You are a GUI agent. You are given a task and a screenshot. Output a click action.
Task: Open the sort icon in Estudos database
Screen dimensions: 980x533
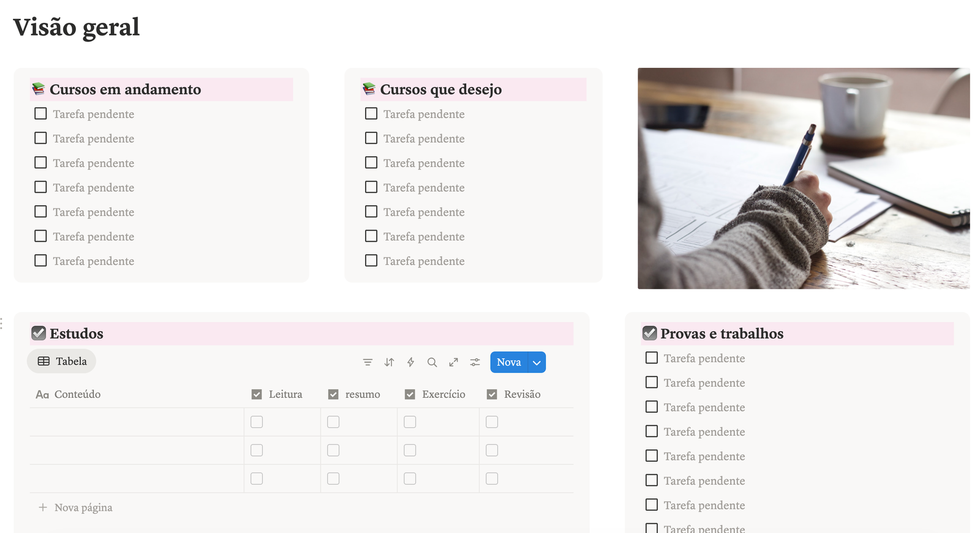click(389, 362)
